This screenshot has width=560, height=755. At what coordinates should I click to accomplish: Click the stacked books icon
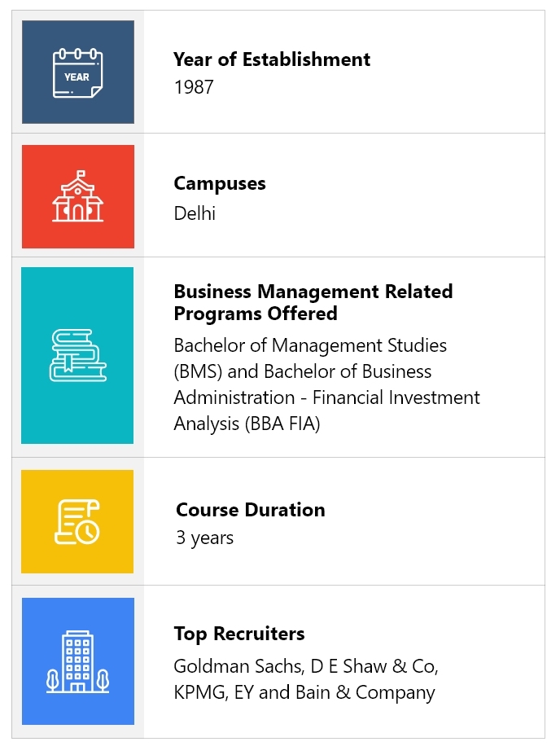tap(77, 356)
